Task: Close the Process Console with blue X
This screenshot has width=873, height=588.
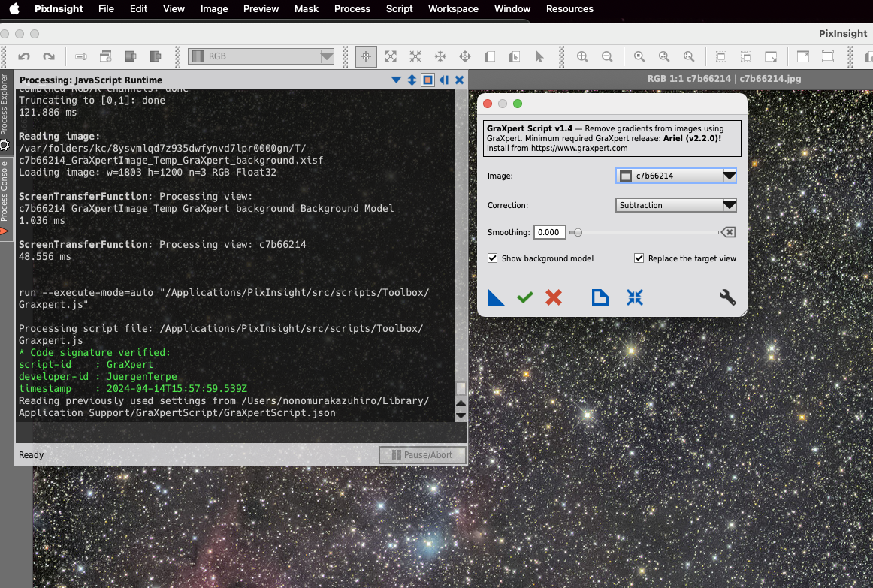Action: (x=459, y=80)
